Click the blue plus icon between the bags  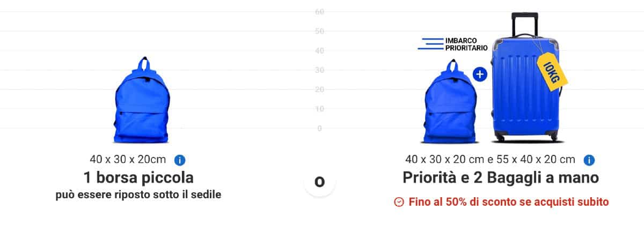point(480,74)
